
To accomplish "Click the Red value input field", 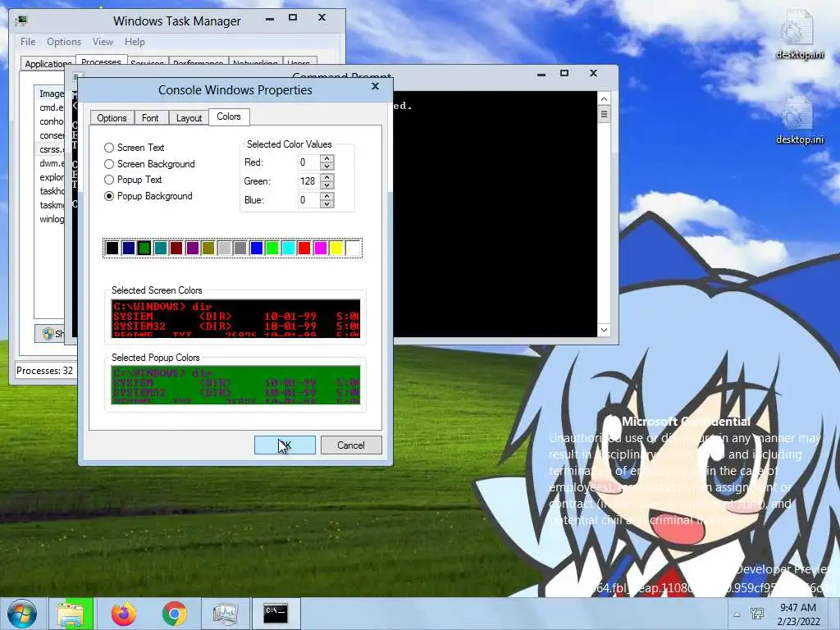I will 308,162.
